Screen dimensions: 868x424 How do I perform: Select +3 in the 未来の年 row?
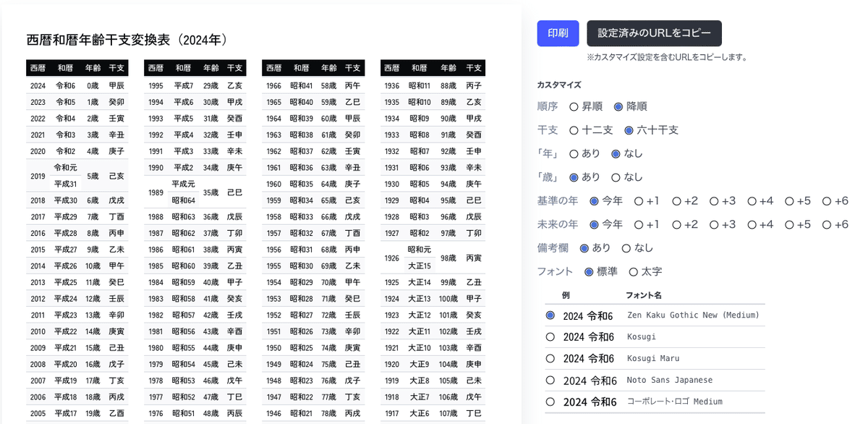point(714,224)
